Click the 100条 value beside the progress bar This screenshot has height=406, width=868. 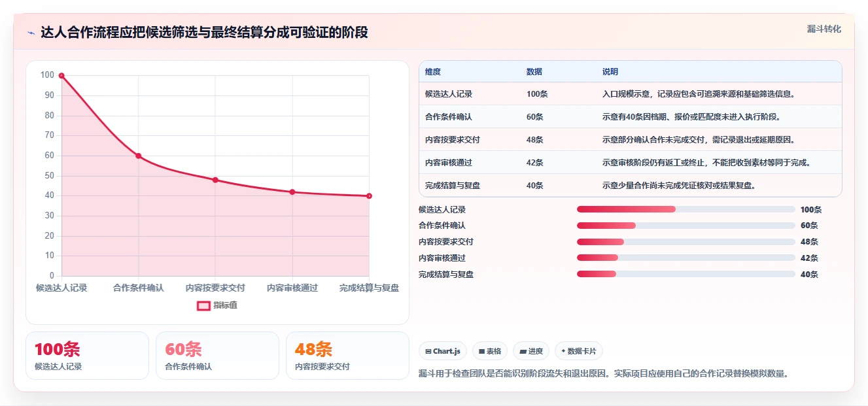coord(811,210)
